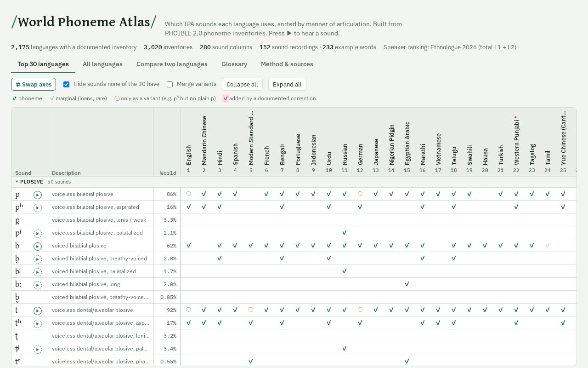
Task: Open the Glossary tab
Action: 234,64
